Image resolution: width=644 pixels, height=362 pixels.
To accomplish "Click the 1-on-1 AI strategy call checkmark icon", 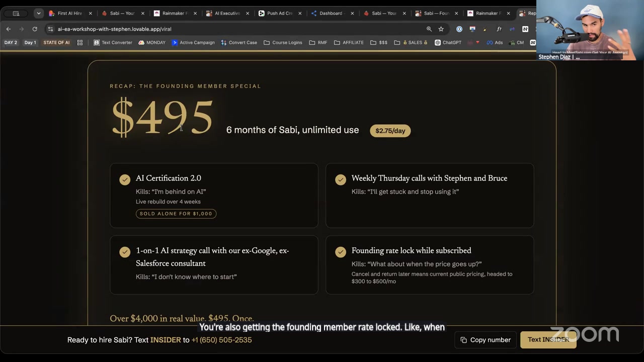I will (x=125, y=252).
